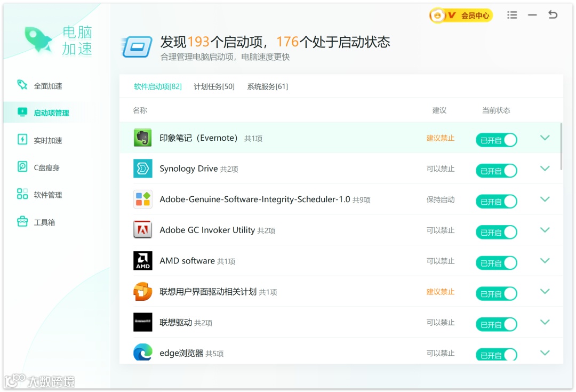576x392 pixels.
Task: Click the blue startup items header icon
Action: click(137, 47)
